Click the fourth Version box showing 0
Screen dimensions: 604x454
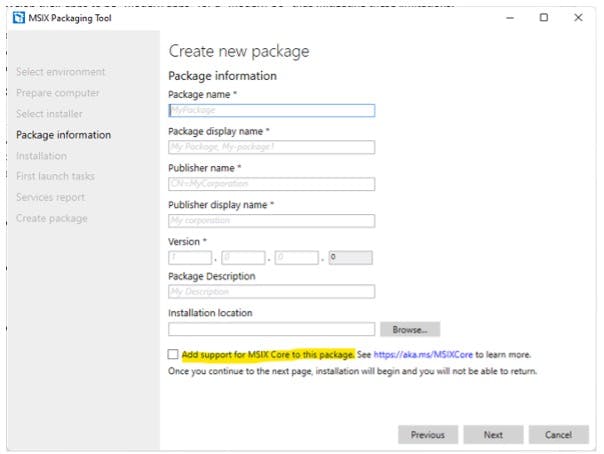(x=351, y=257)
